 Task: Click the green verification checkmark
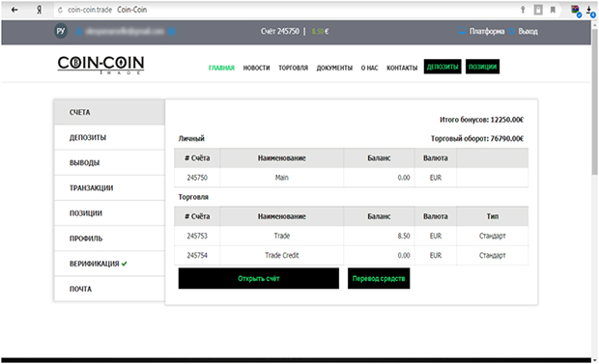click(125, 264)
